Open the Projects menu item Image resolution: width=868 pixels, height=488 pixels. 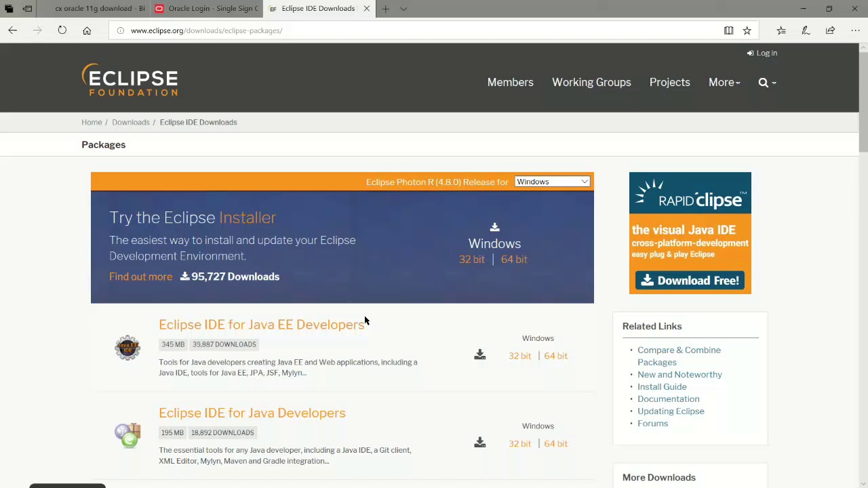point(669,82)
